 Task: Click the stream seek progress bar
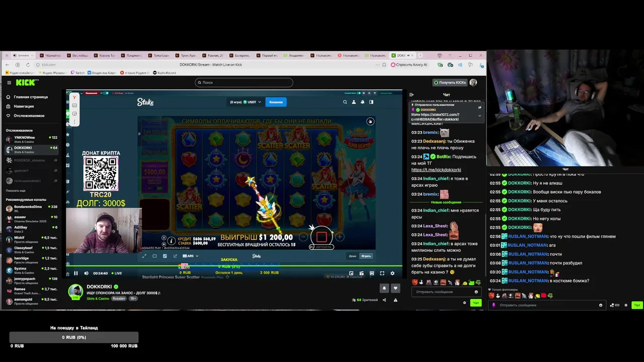coord(234,266)
